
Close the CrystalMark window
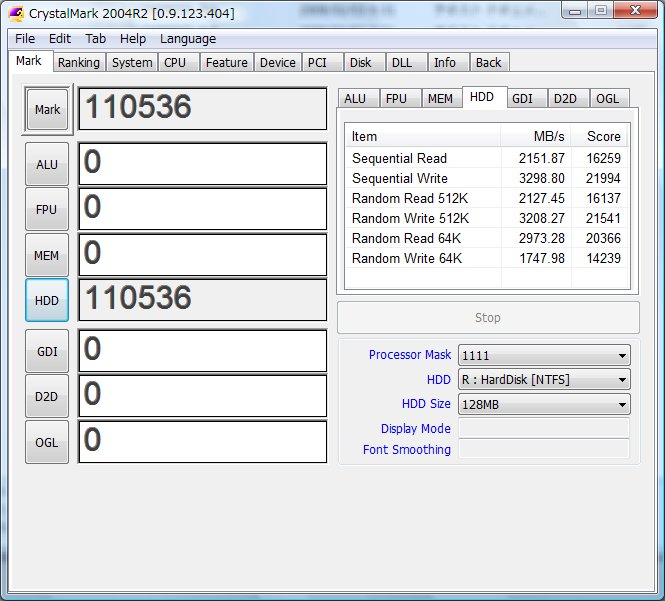pyautogui.click(x=635, y=10)
